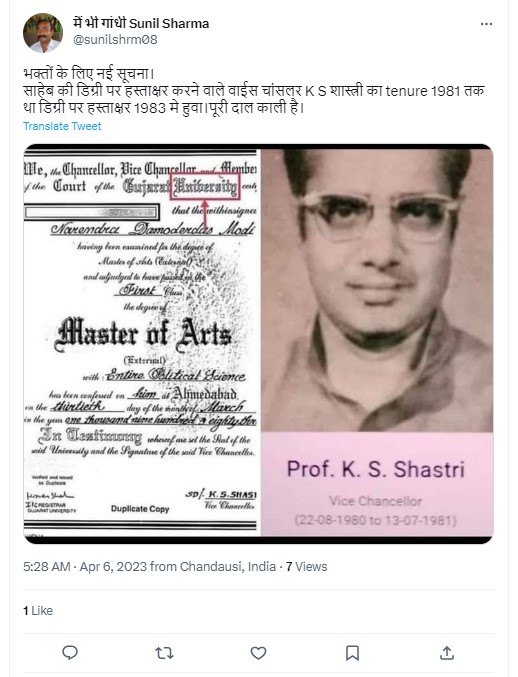518x677 pixels.
Task: Open the Sunil Sharma display name
Action: point(141,23)
